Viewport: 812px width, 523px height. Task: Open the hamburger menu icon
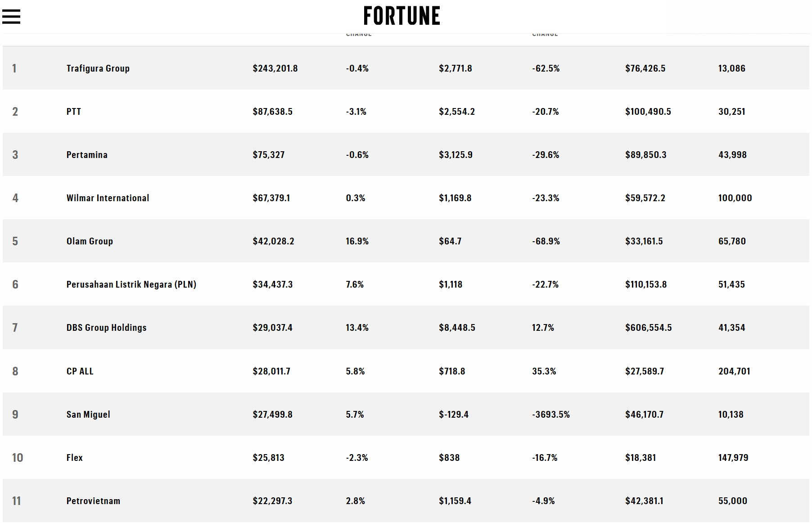pyautogui.click(x=11, y=17)
